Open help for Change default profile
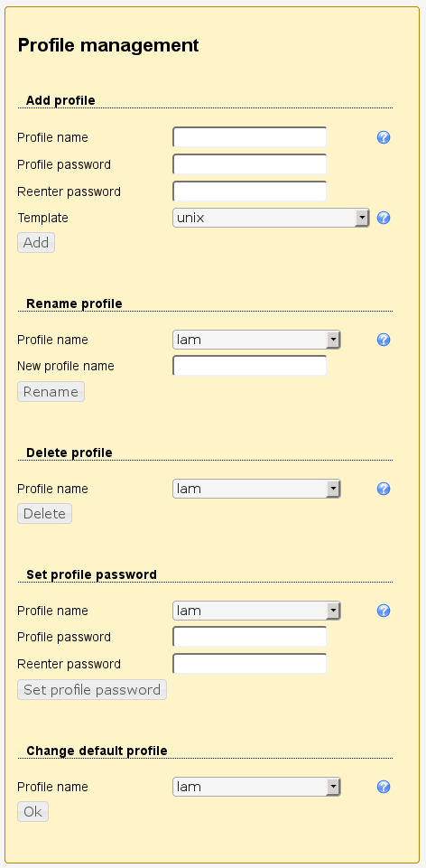The image size is (426, 868). pos(384,787)
